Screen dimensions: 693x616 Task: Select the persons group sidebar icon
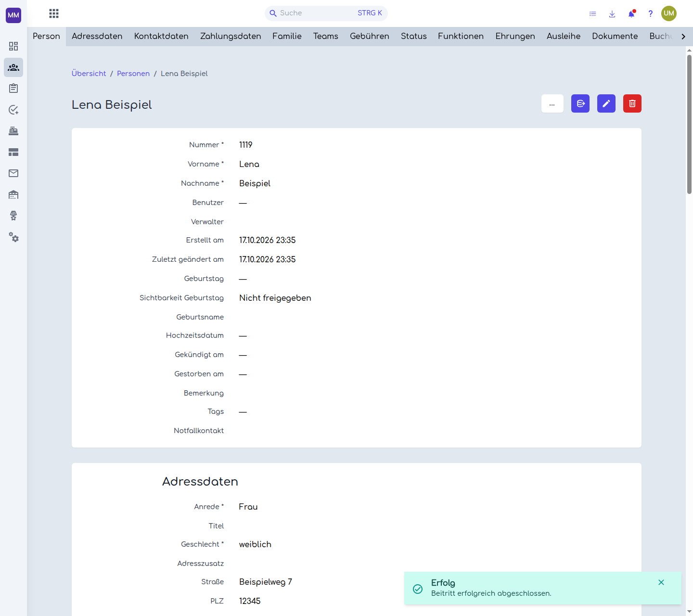(x=13, y=67)
